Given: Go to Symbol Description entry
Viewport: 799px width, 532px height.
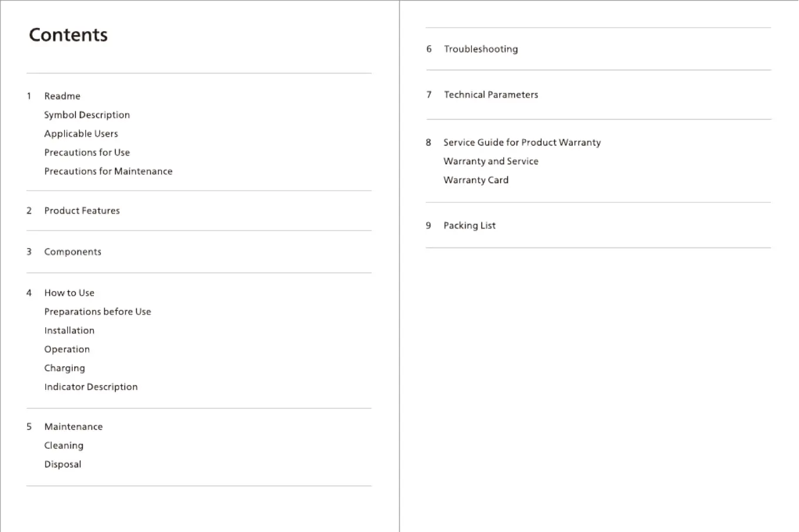Looking at the screenshot, I should [87, 115].
